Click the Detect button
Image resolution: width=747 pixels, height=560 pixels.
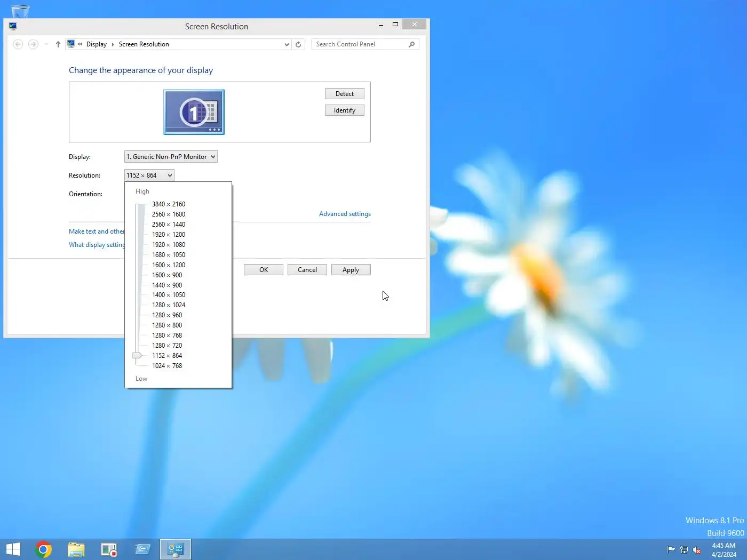[x=345, y=94]
